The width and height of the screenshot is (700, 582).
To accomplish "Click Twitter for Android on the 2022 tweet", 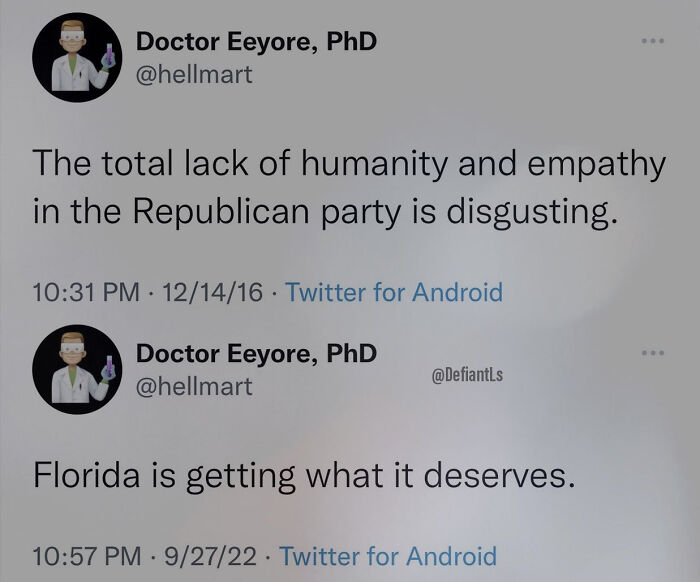I will 388,555.
